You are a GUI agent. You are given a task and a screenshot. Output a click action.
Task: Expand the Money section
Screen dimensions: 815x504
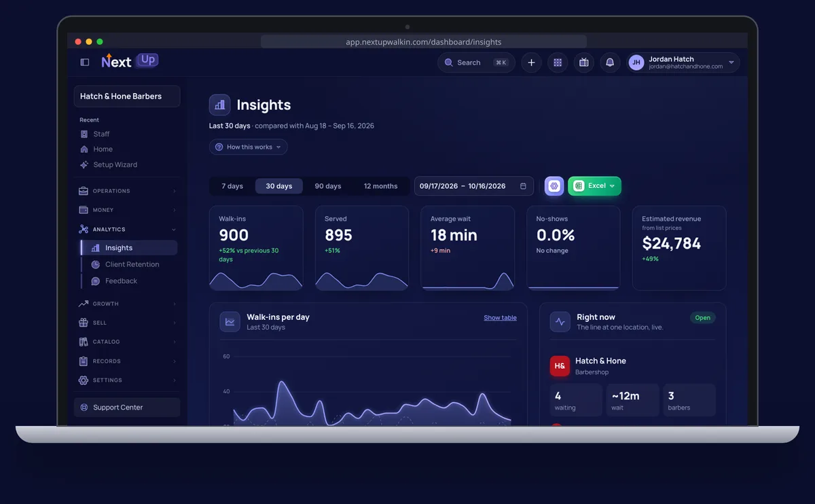point(127,210)
